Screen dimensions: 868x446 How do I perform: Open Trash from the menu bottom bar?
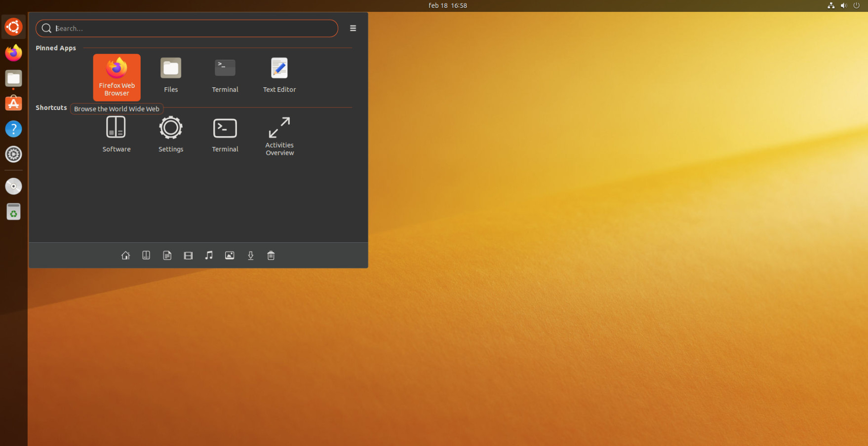click(271, 256)
